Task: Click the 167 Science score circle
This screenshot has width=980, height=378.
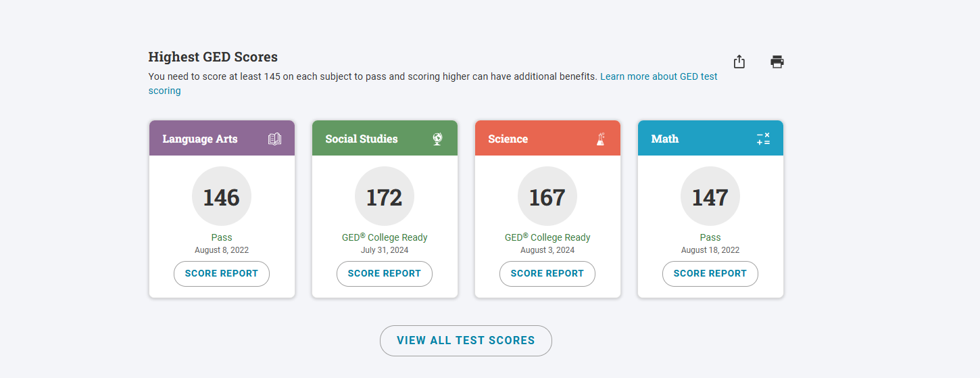Action: click(547, 197)
